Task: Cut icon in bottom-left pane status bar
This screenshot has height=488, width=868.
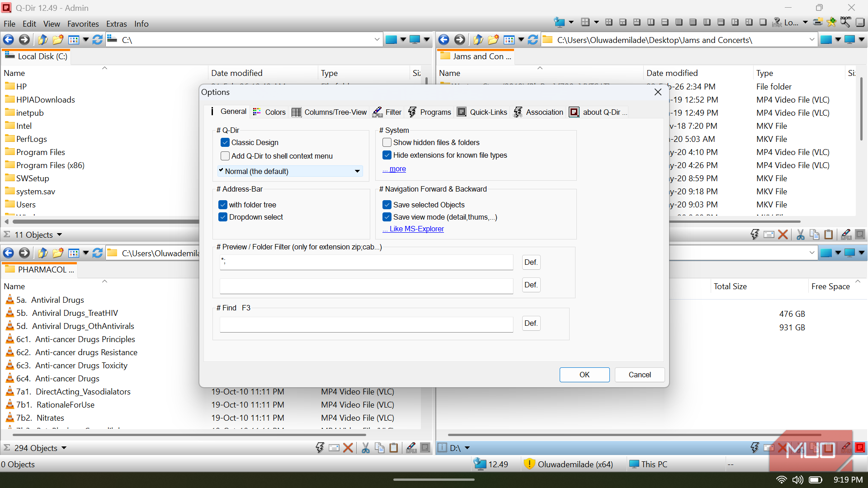Action: point(366,448)
